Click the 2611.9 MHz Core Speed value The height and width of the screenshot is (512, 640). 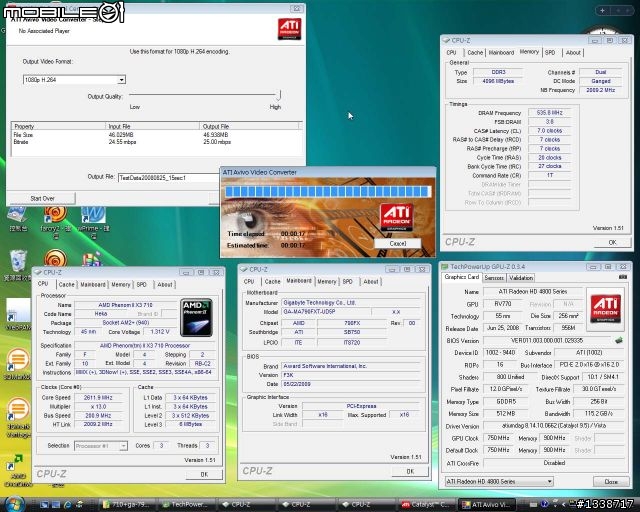pyautogui.click(x=98, y=397)
